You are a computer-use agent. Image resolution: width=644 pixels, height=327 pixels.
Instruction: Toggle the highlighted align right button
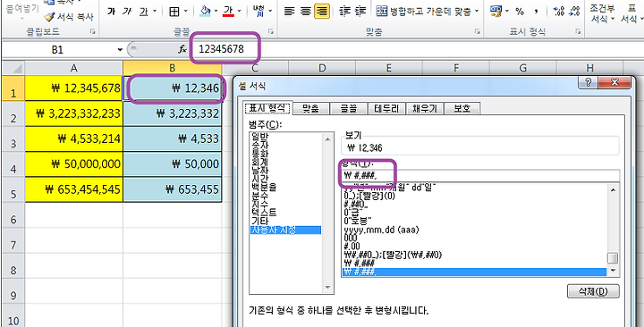coord(322,12)
